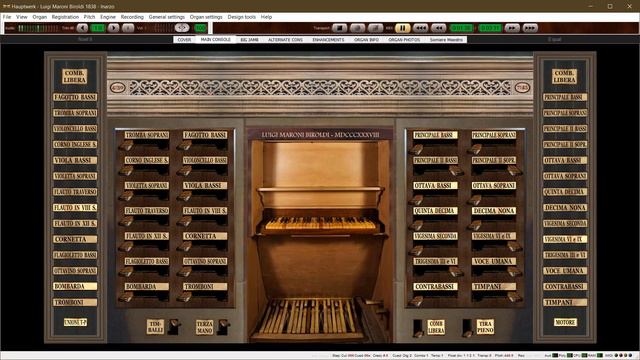
Task: Switch to the ALTERNATE CONS tab
Action: point(285,40)
